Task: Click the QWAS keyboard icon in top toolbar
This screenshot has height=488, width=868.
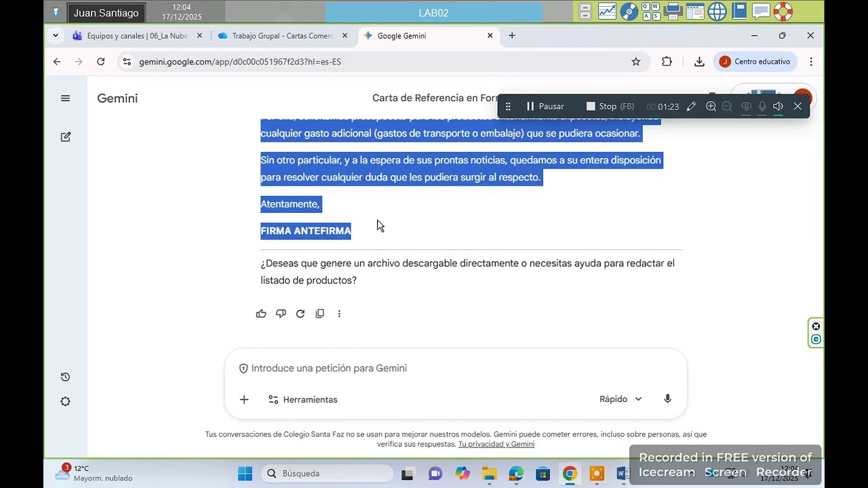Action: point(651,12)
